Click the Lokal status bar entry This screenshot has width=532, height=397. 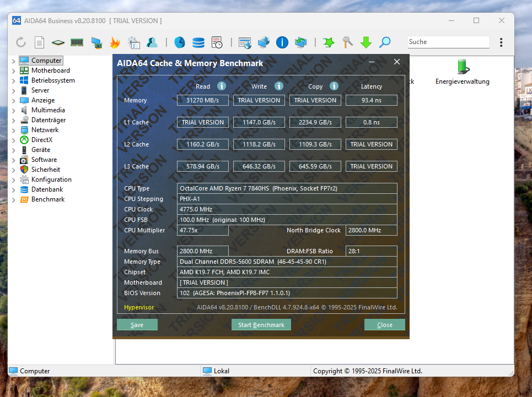(x=216, y=371)
